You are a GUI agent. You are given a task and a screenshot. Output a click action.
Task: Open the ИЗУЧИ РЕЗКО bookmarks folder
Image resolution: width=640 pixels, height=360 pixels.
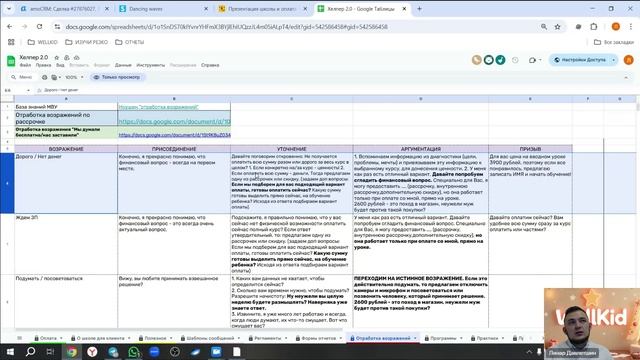[87, 42]
